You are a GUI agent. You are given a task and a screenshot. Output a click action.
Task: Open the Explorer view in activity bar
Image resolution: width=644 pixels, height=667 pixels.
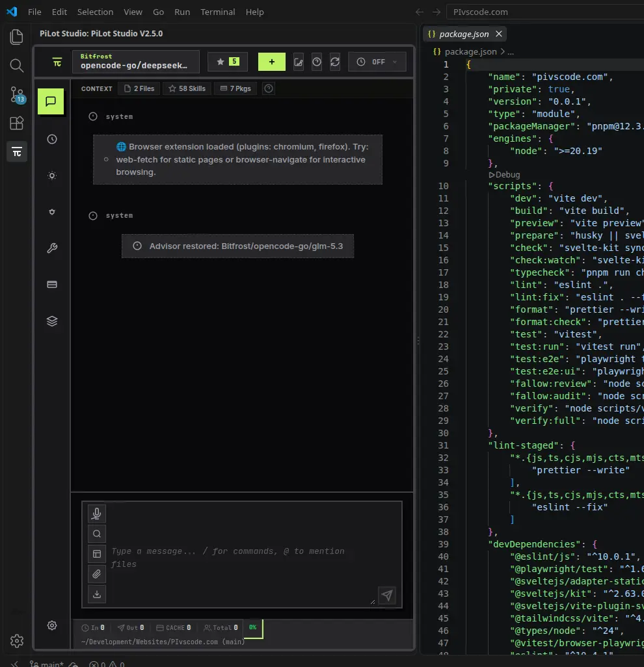(17, 37)
